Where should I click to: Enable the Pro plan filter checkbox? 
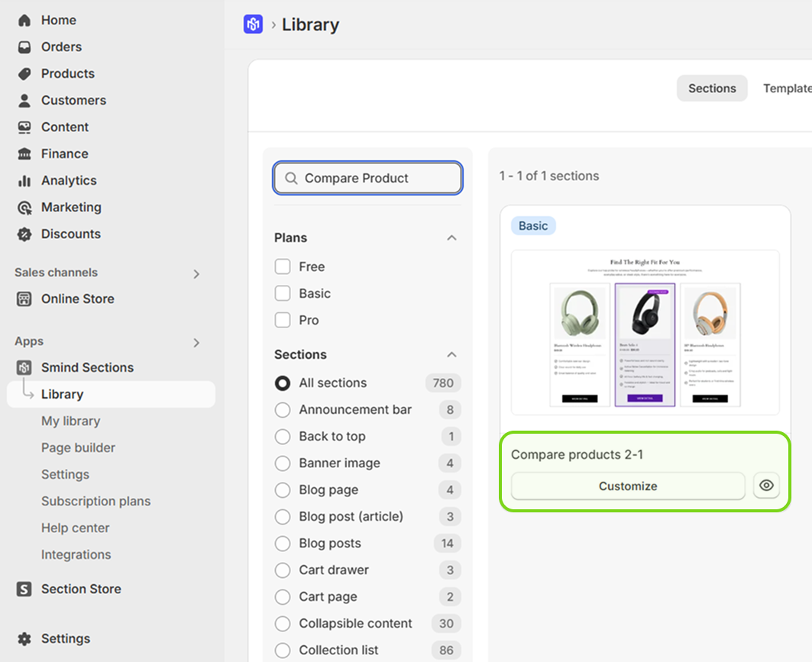[283, 320]
